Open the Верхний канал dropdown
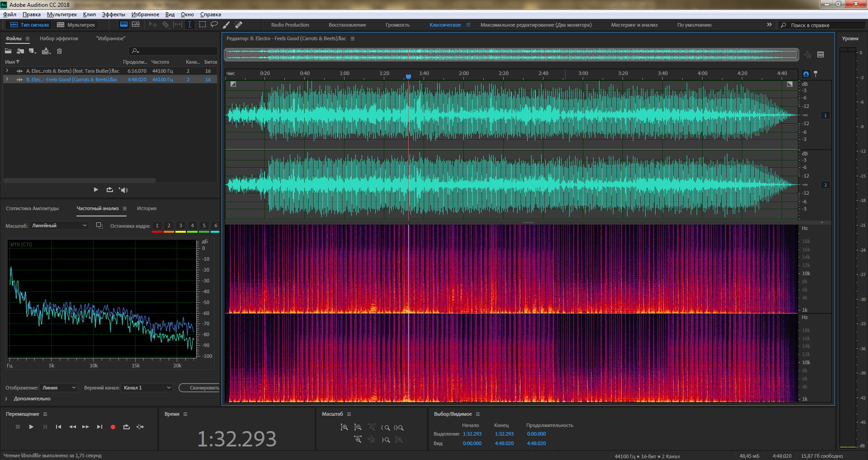The width and height of the screenshot is (868, 460). 147,388
